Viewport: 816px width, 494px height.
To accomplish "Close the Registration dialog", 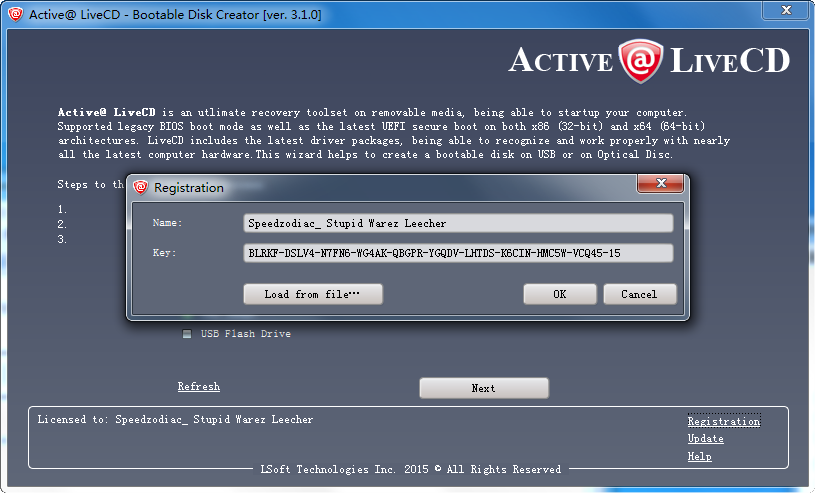I will coord(661,185).
